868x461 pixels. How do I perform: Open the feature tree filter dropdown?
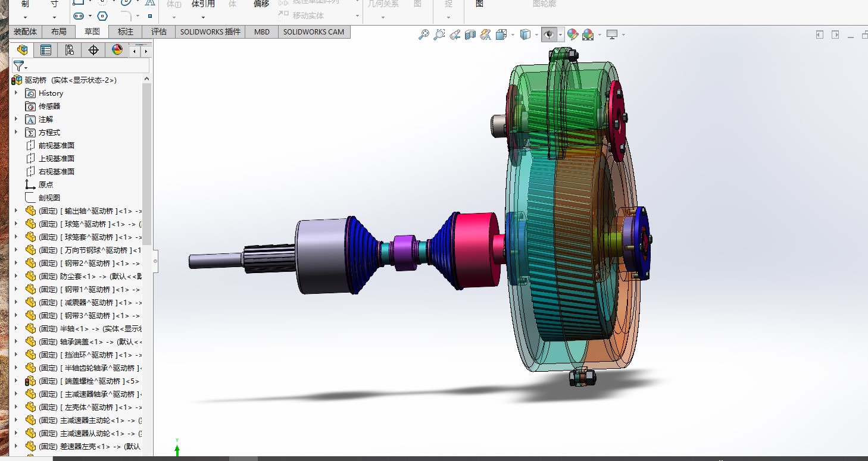pyautogui.click(x=21, y=66)
